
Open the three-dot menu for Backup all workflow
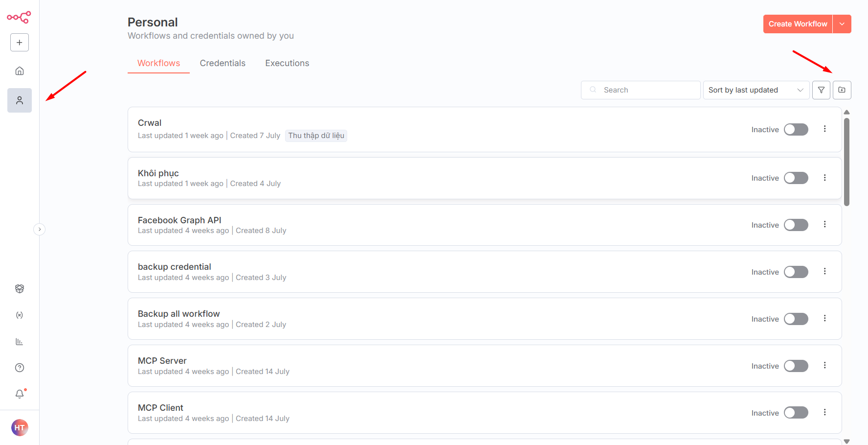pos(824,318)
